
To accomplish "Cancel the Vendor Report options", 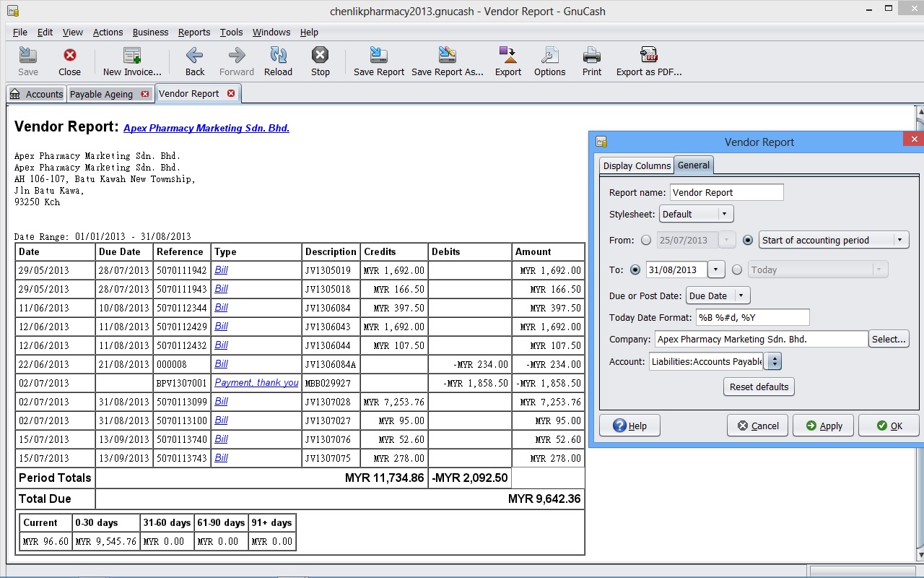I will click(x=758, y=426).
